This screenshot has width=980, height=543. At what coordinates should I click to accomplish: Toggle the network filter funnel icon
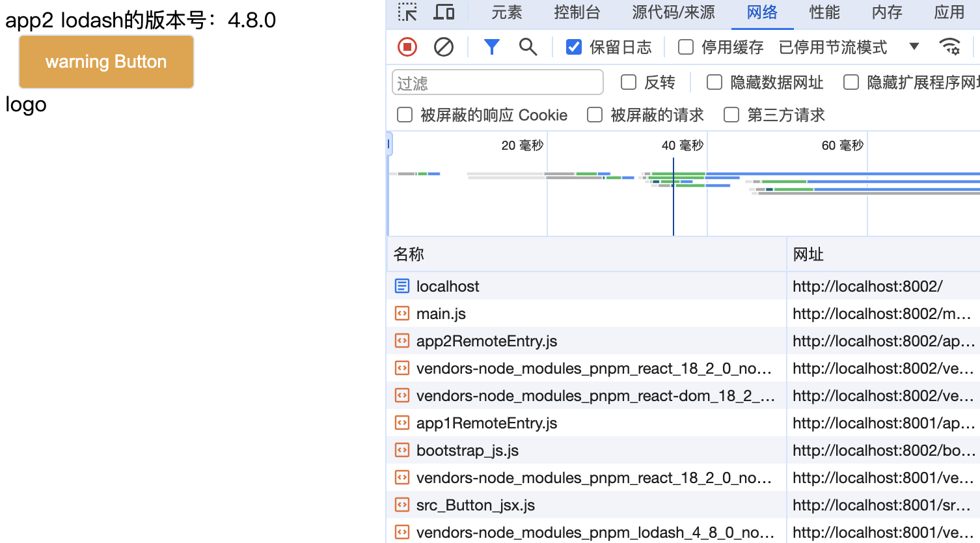coord(492,47)
